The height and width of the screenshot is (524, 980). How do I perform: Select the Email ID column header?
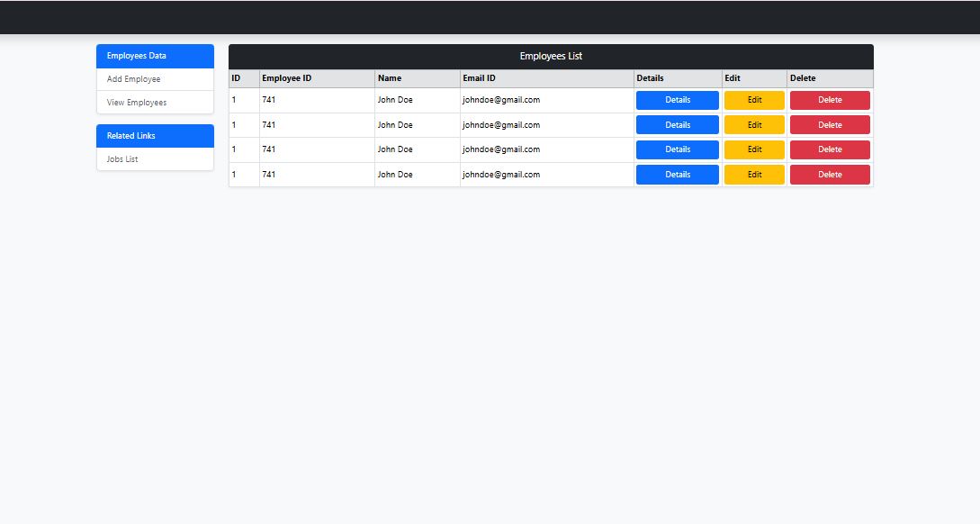478,78
